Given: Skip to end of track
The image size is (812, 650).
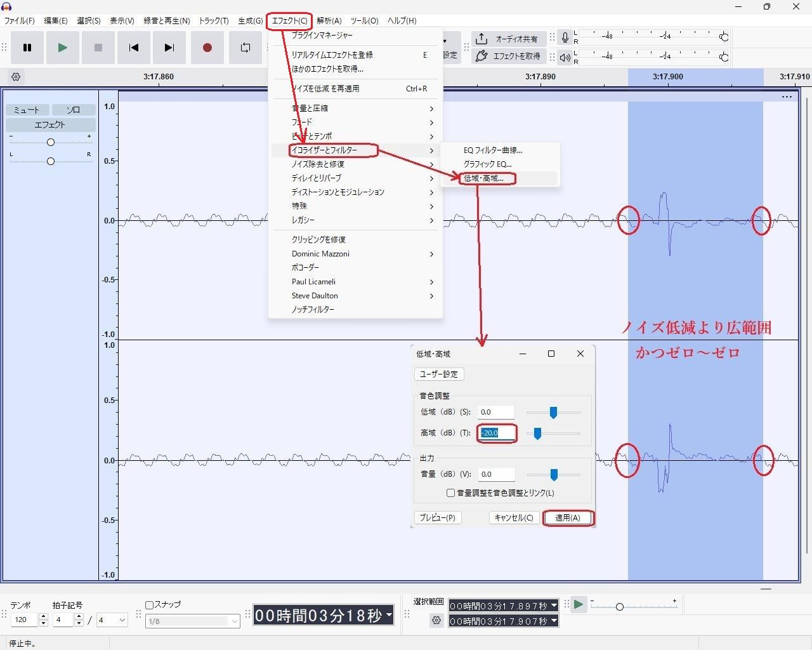Looking at the screenshot, I should coord(169,48).
